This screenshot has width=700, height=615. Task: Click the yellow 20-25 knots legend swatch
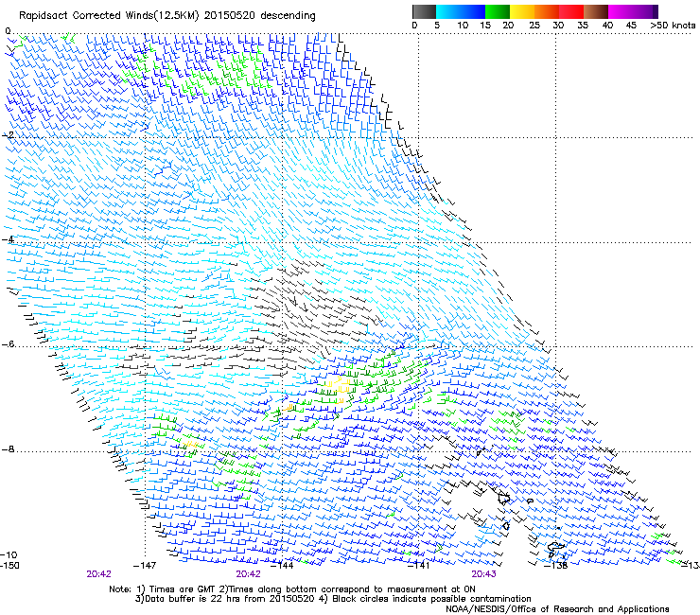pyautogui.click(x=522, y=11)
